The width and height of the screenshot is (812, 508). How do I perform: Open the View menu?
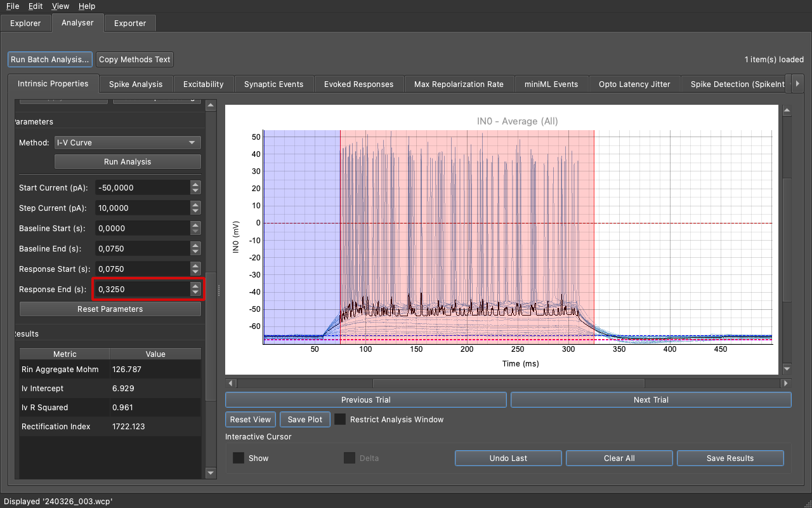click(61, 6)
